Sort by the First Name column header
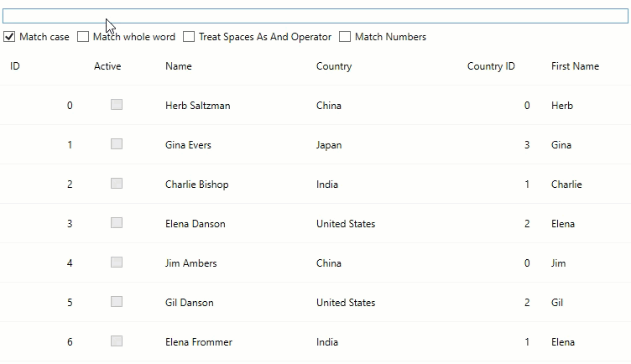The height and width of the screenshot is (364, 631). 575,66
